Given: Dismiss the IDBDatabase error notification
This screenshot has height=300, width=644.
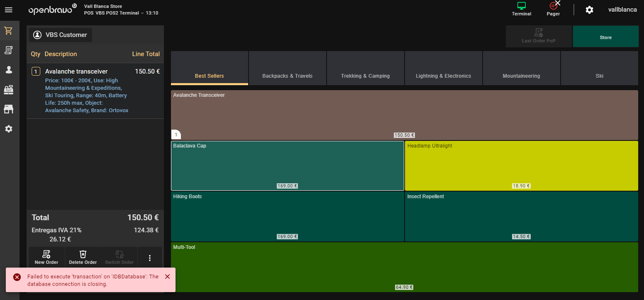Looking at the screenshot, I should [x=167, y=277].
